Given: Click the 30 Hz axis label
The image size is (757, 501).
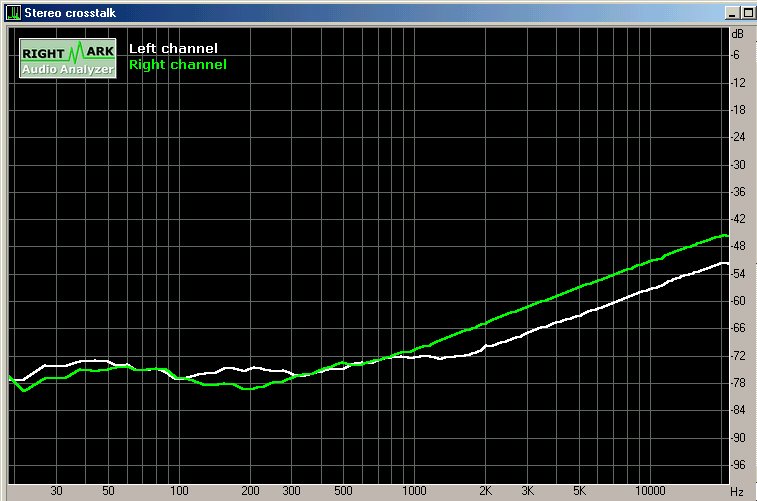Looking at the screenshot, I should coord(56,491).
